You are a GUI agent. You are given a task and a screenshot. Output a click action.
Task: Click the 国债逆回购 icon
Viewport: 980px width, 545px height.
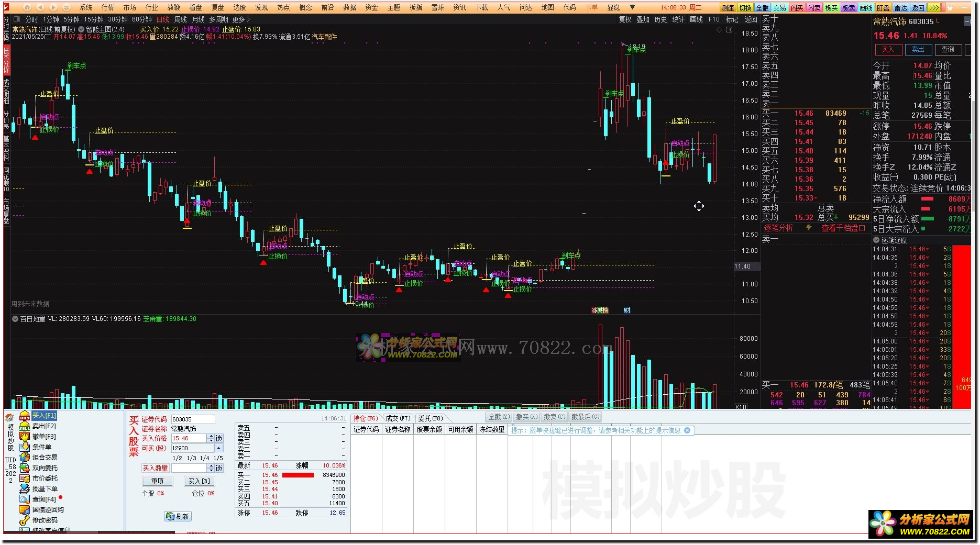[25, 510]
